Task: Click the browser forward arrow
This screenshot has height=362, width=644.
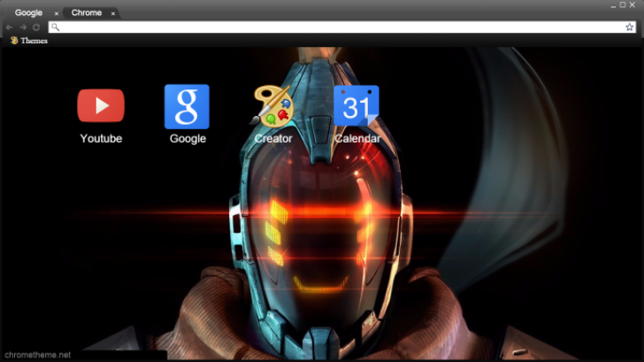Action: click(23, 27)
